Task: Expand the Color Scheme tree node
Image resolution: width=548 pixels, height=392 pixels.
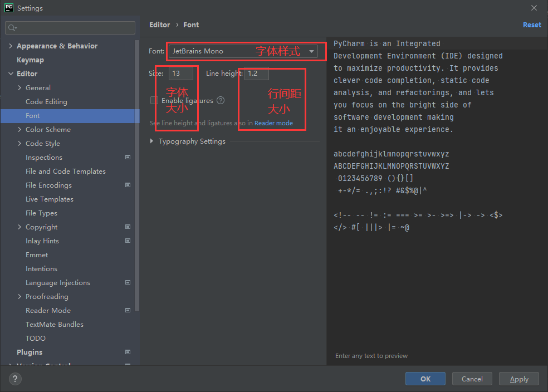Action: [x=20, y=130]
